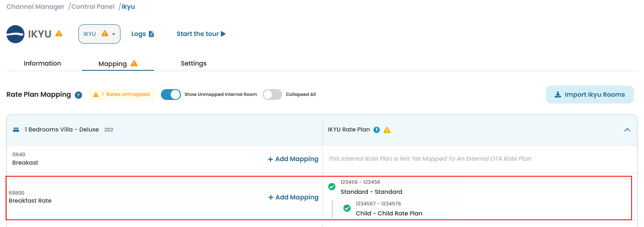Toggle Show Unmapped Internal Room switch
Viewport: 644px width, 227px height.
click(171, 94)
